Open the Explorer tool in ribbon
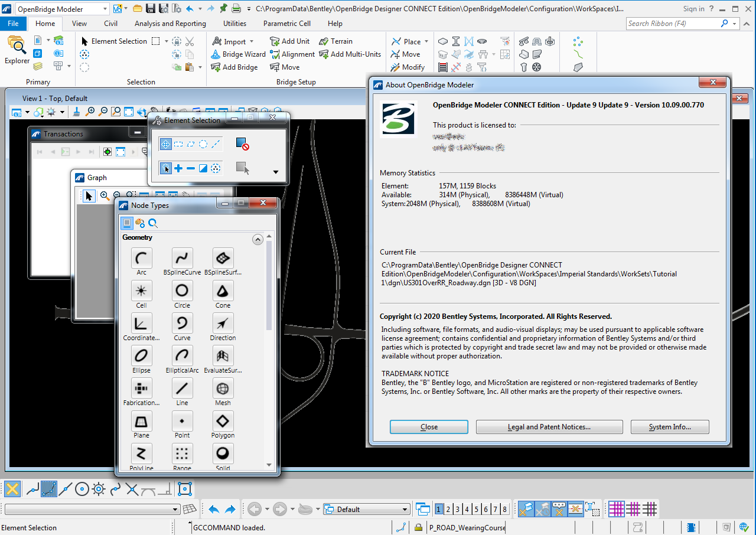 [x=17, y=50]
